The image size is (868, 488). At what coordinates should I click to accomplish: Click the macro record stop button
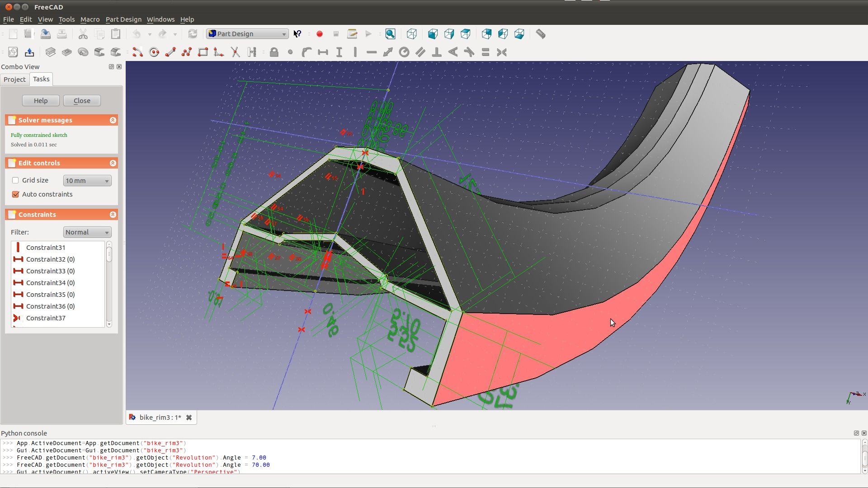click(x=335, y=33)
